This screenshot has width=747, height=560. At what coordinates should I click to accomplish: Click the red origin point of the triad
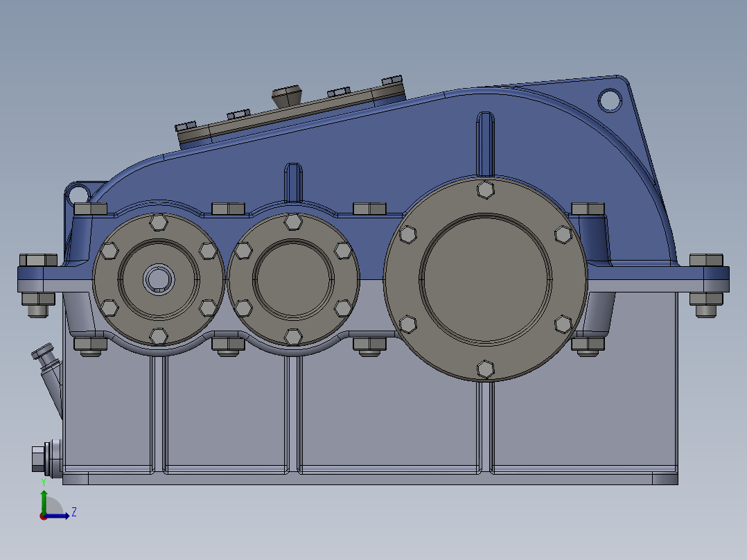coord(44,516)
